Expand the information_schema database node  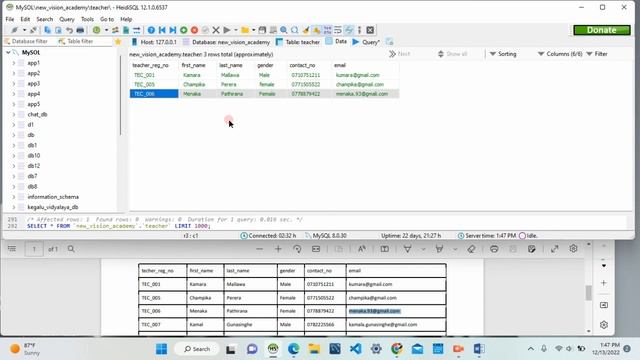[x=14, y=197]
